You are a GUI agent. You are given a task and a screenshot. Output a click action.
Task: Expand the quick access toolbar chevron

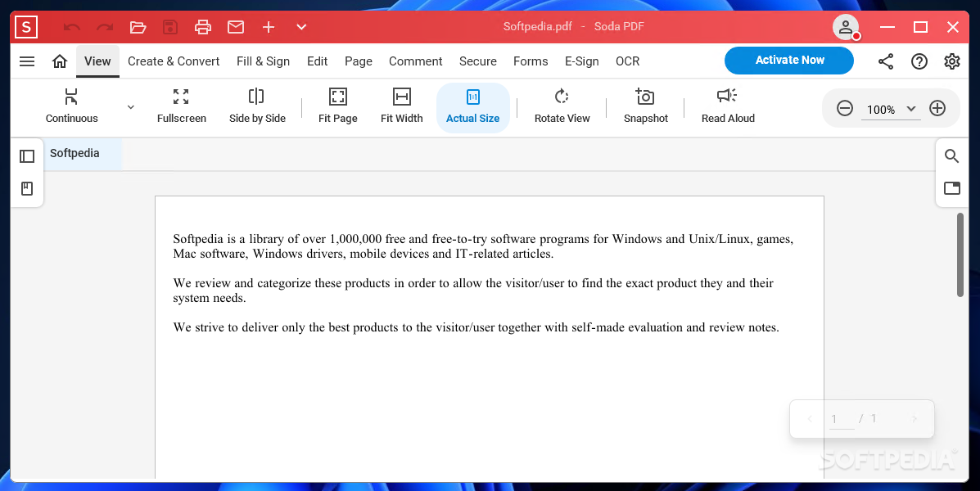click(x=301, y=27)
